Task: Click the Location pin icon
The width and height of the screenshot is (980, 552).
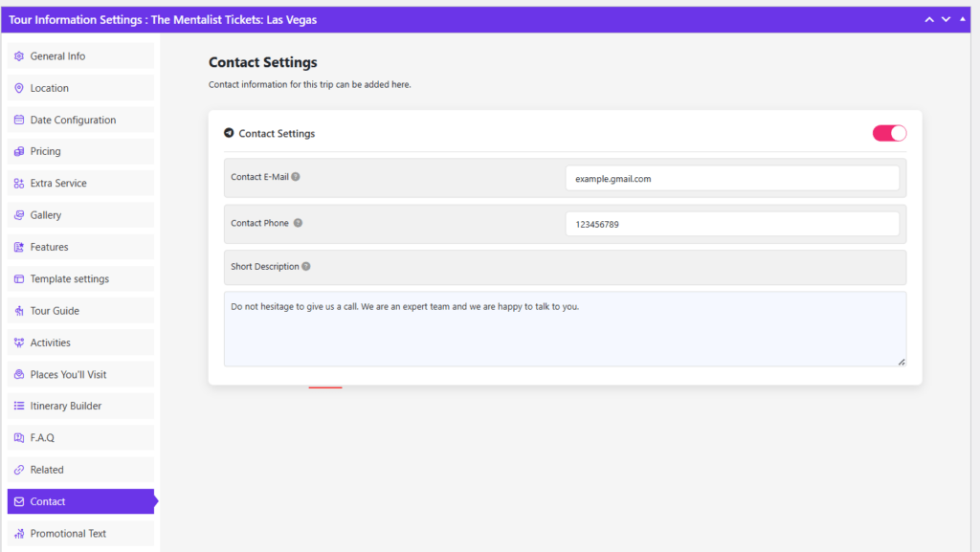Action: point(17,87)
